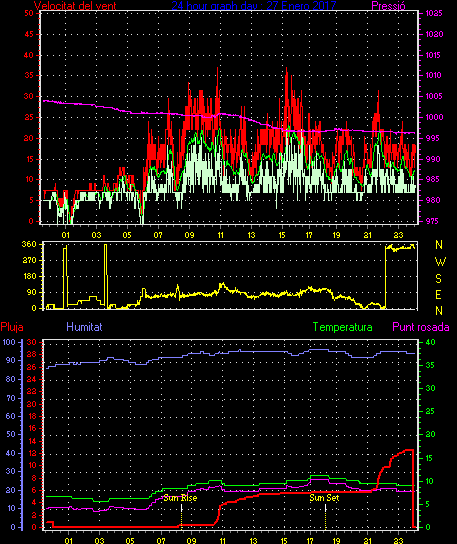
Task: Click the rain axis value 30
Action: (x=32, y=342)
